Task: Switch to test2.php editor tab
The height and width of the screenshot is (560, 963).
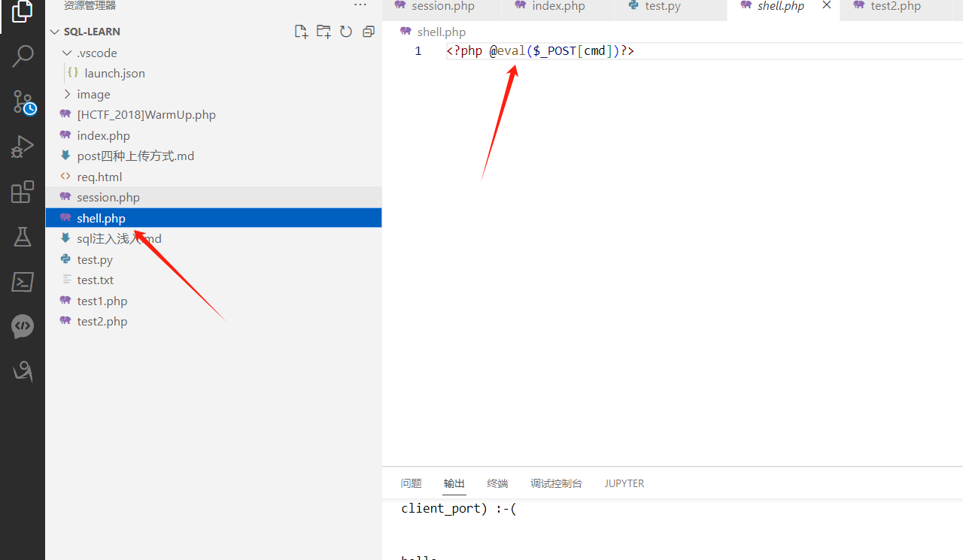Action: 895,7
